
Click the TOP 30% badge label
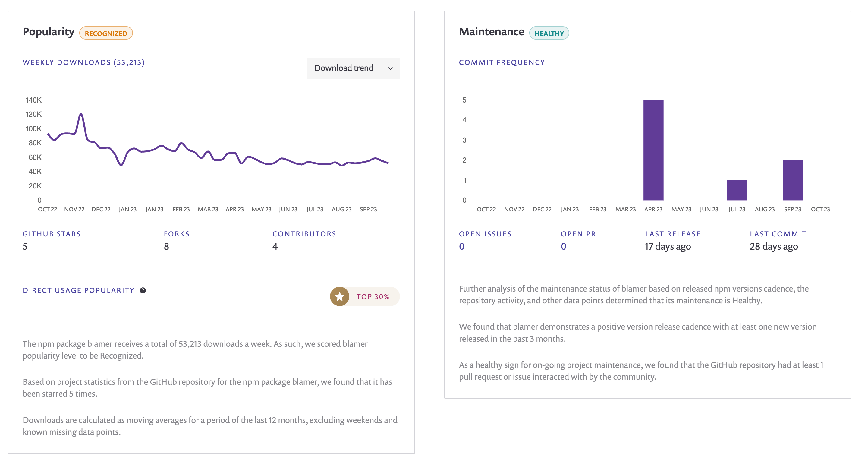pyautogui.click(x=373, y=297)
